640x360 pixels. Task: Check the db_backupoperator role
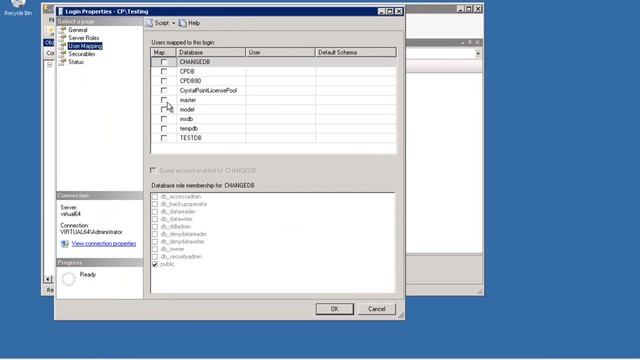coord(155,204)
